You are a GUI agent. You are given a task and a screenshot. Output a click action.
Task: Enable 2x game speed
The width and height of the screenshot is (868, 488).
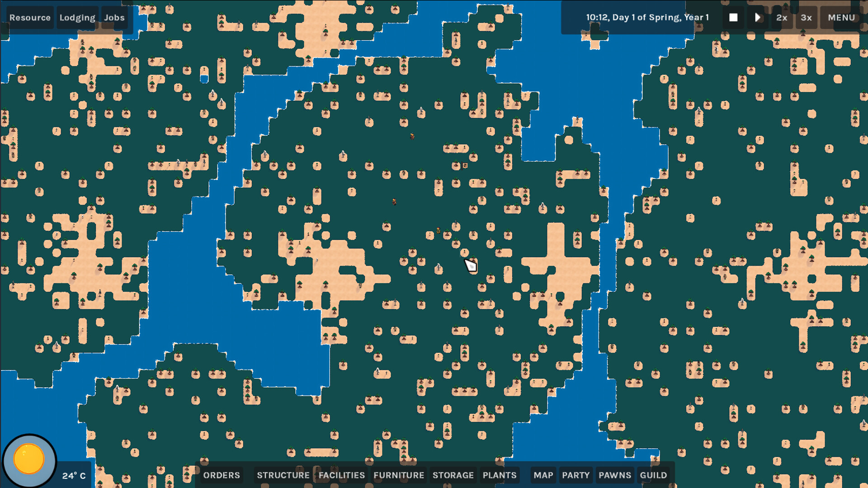[782, 17]
